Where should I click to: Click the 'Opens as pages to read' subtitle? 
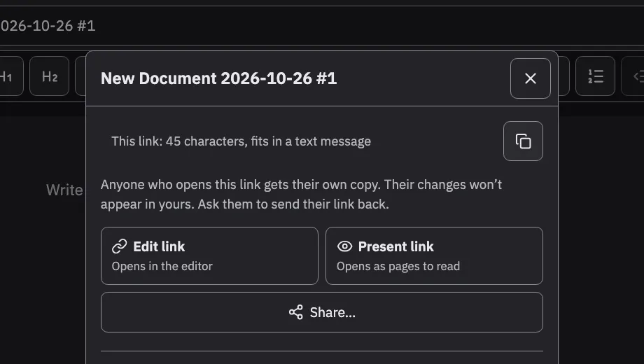(x=398, y=266)
